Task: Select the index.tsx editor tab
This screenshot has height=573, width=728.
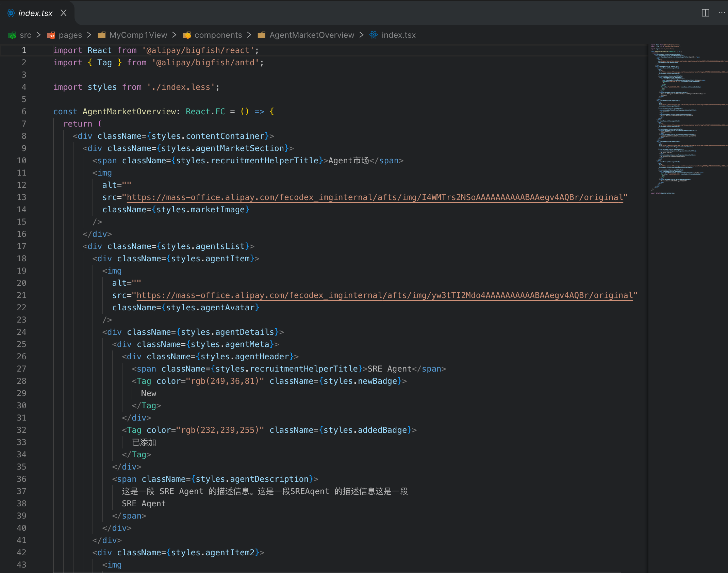Action: pyautogui.click(x=35, y=13)
